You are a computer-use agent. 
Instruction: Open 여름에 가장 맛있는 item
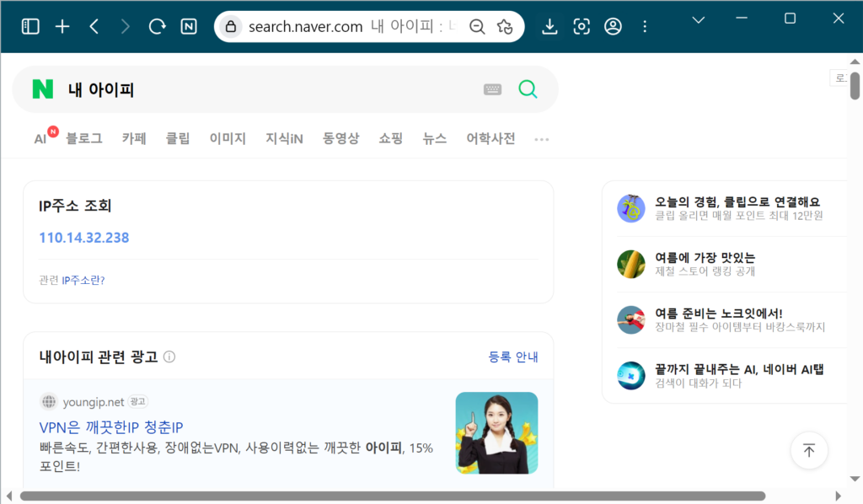point(705,258)
